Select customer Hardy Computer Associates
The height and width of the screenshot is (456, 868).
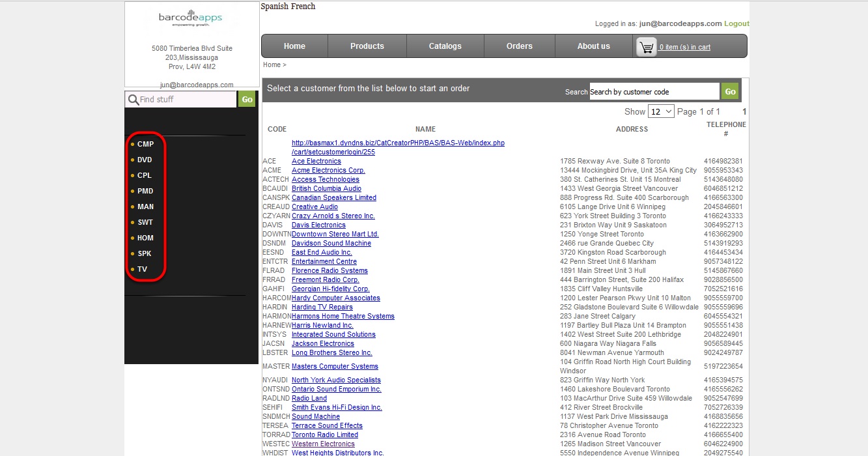[336, 298]
